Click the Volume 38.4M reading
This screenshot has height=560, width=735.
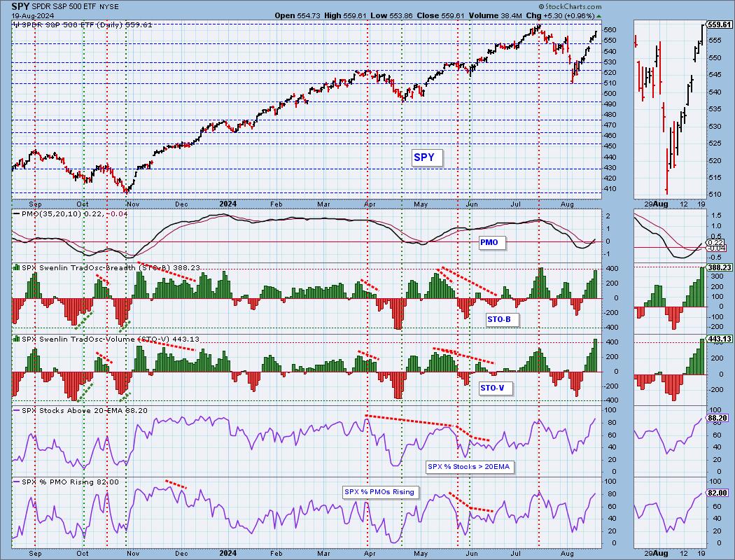pos(496,15)
